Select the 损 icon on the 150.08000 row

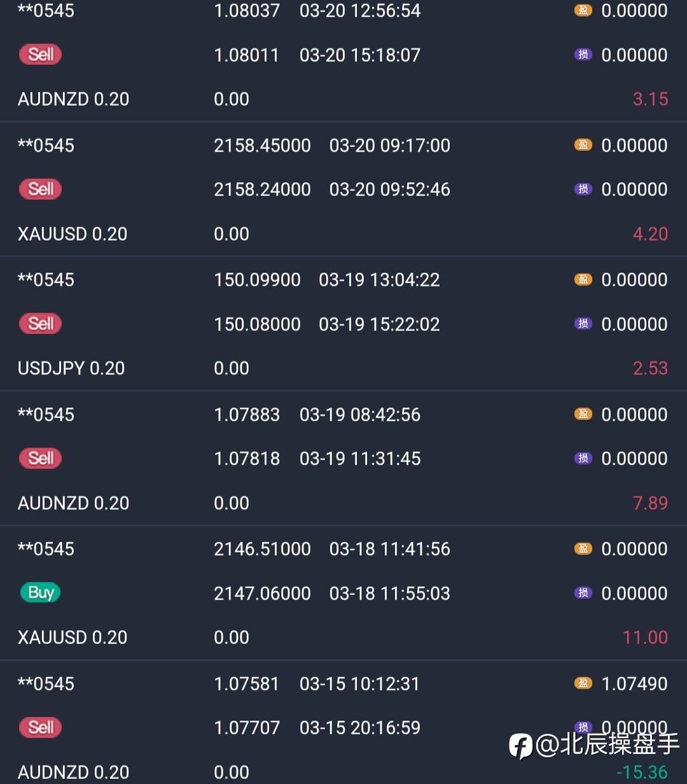click(x=583, y=324)
